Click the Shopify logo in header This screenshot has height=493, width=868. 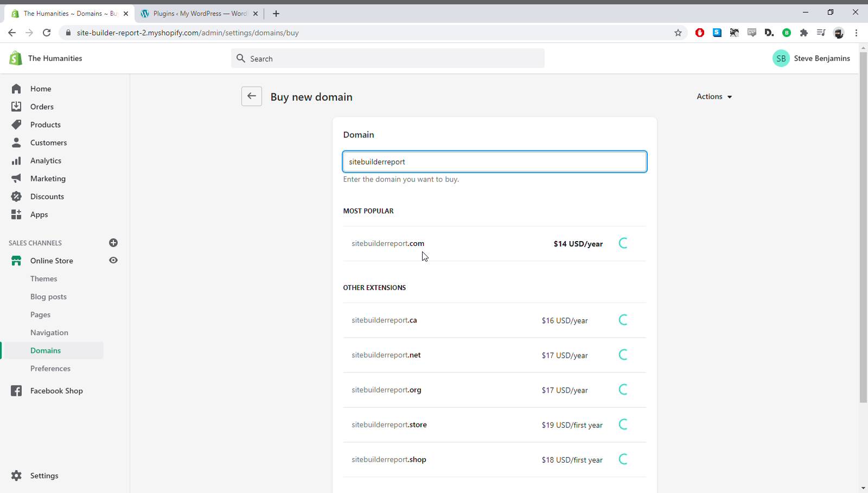16,58
